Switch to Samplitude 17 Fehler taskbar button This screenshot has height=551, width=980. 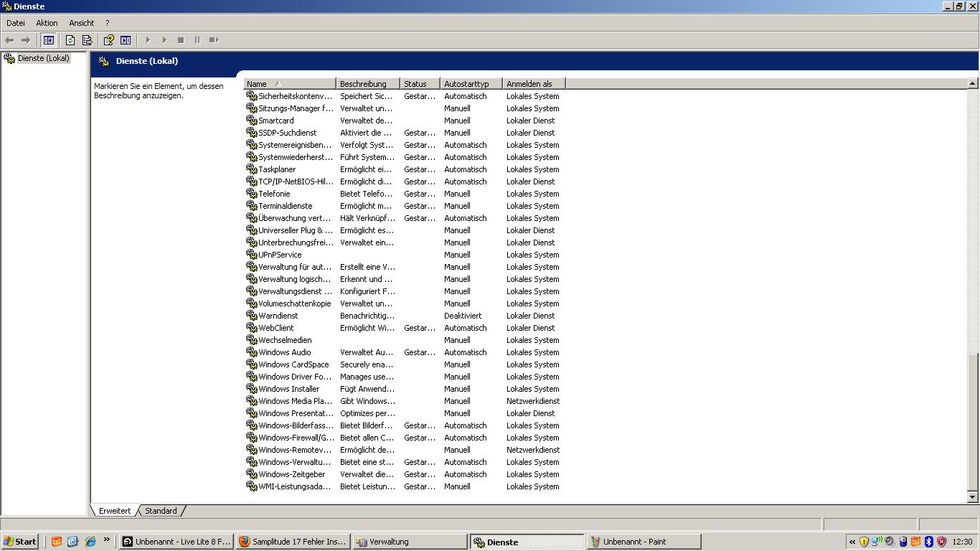click(x=293, y=542)
